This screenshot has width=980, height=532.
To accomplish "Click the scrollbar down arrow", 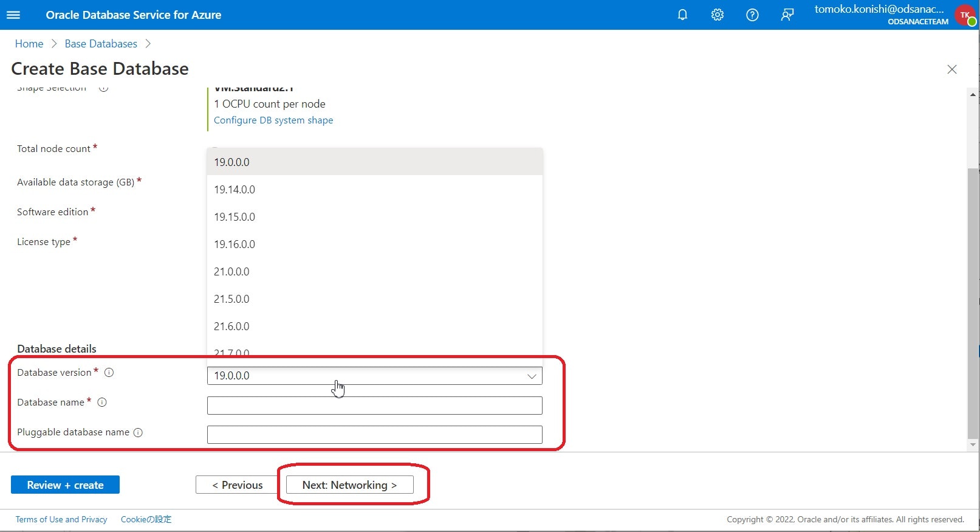I will [973, 445].
